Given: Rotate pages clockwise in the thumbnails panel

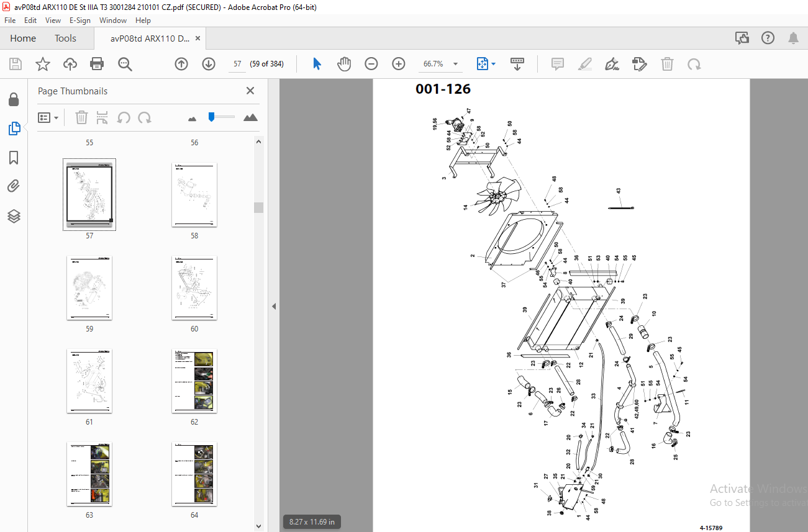Looking at the screenshot, I should pos(145,117).
